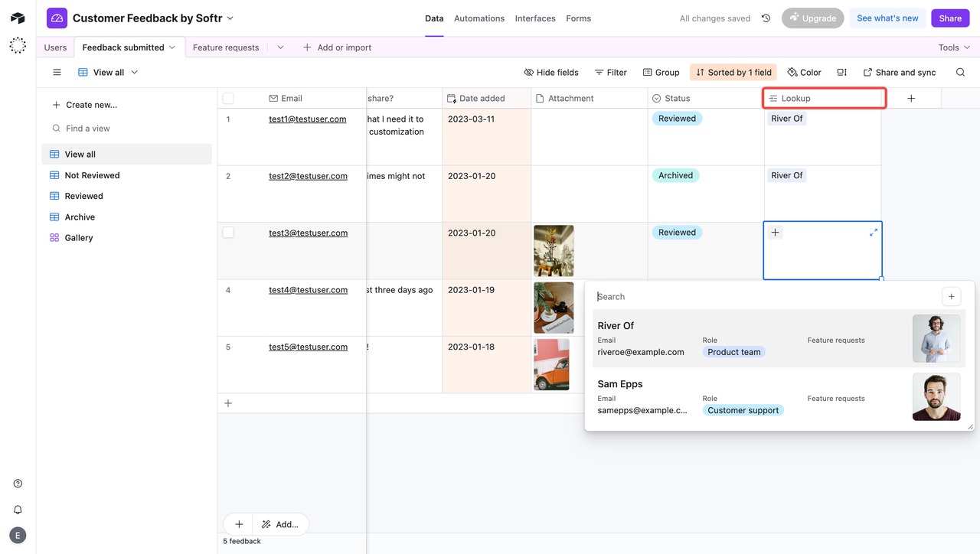Image resolution: width=980 pixels, height=554 pixels.
Task: Open the See what's new link
Action: coord(887,18)
